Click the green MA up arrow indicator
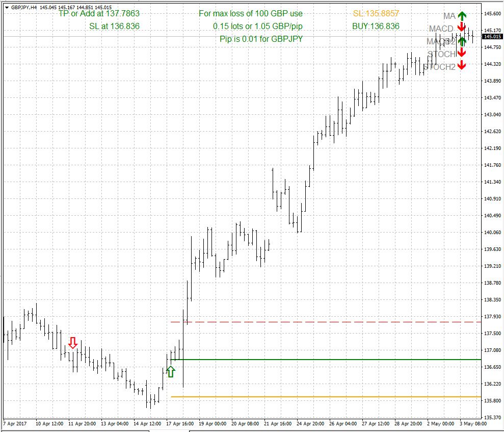Viewport: 504px width, 432px height. [x=462, y=16]
